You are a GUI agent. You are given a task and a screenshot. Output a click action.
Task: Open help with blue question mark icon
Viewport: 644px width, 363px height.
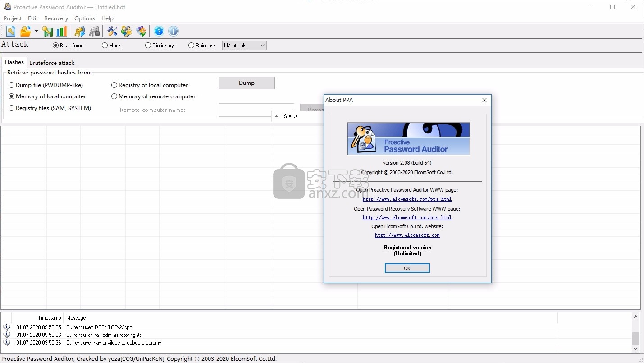(159, 31)
